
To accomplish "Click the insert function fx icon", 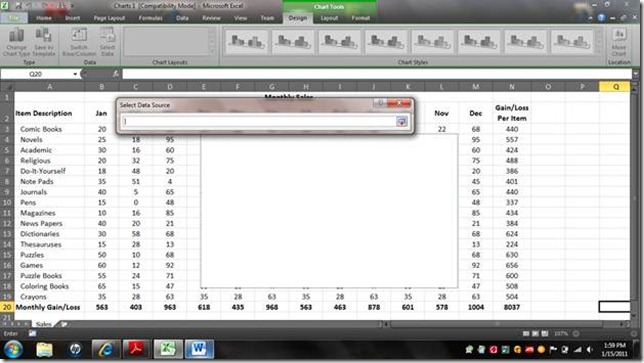I will (x=116, y=74).
